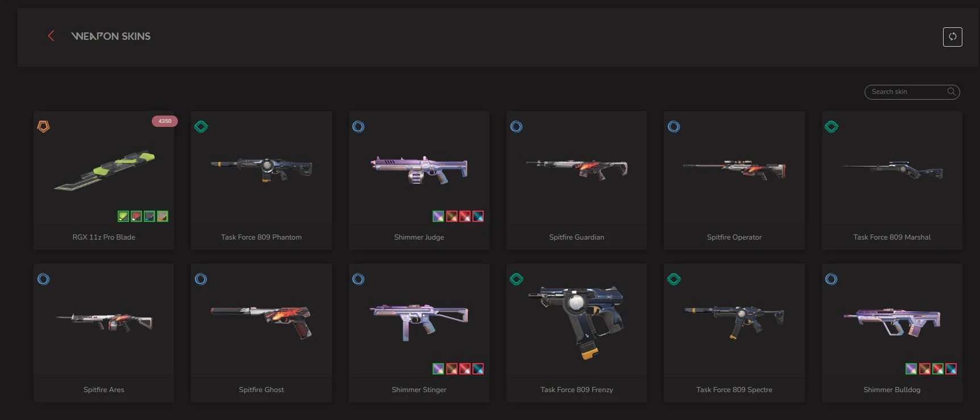The height and width of the screenshot is (420, 980).
Task: Click the search magnifier icon
Action: point(950,92)
